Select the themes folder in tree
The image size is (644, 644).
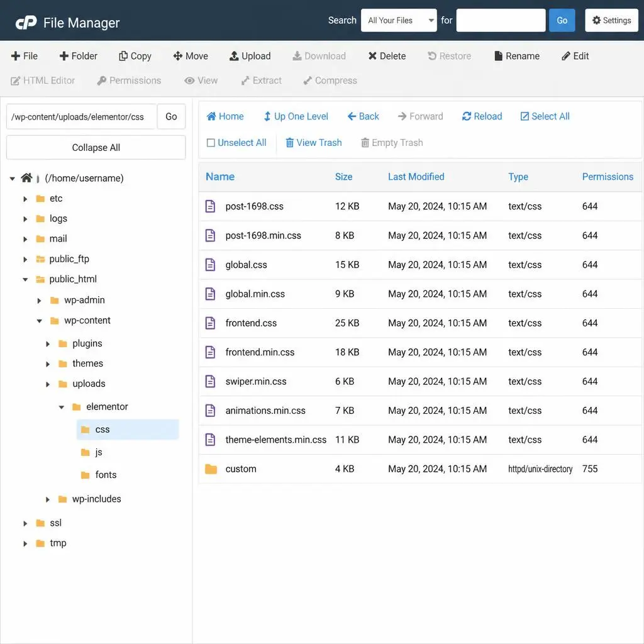pos(81,364)
